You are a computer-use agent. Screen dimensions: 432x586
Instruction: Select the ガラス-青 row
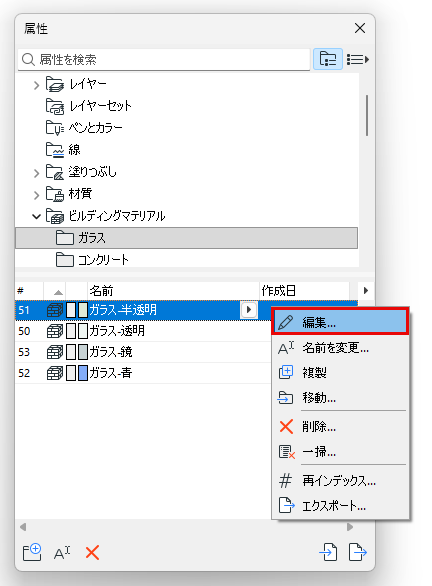point(143,373)
